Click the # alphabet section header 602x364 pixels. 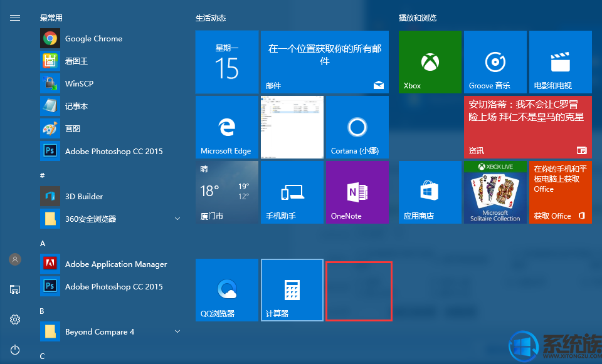click(x=42, y=175)
